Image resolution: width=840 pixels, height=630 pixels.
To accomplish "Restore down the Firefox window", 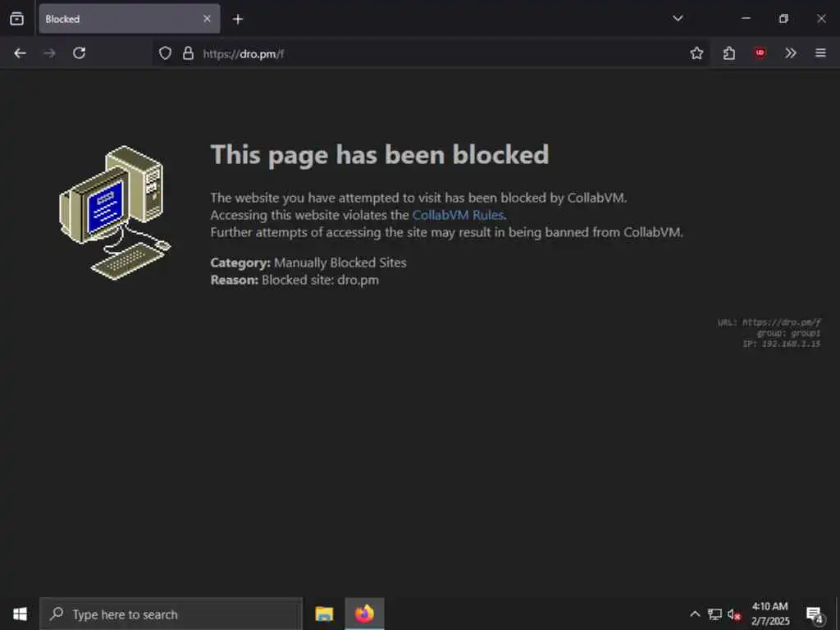I will tap(783, 18).
